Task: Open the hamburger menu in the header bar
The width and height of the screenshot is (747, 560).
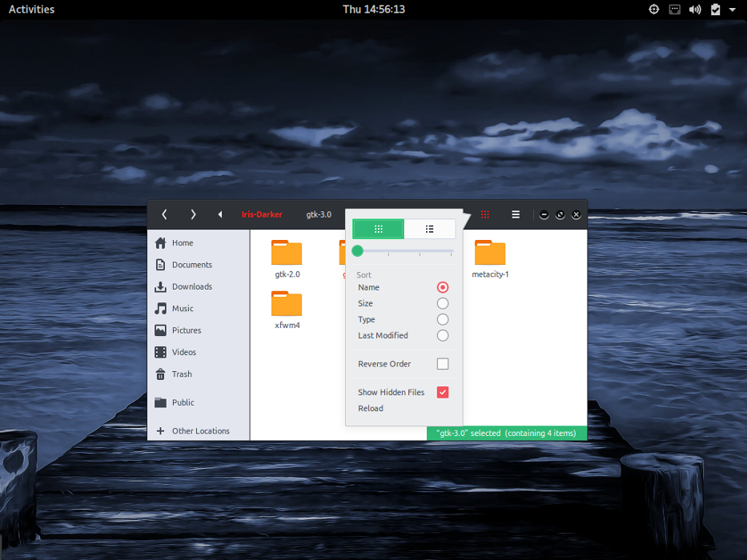Action: pyautogui.click(x=516, y=214)
